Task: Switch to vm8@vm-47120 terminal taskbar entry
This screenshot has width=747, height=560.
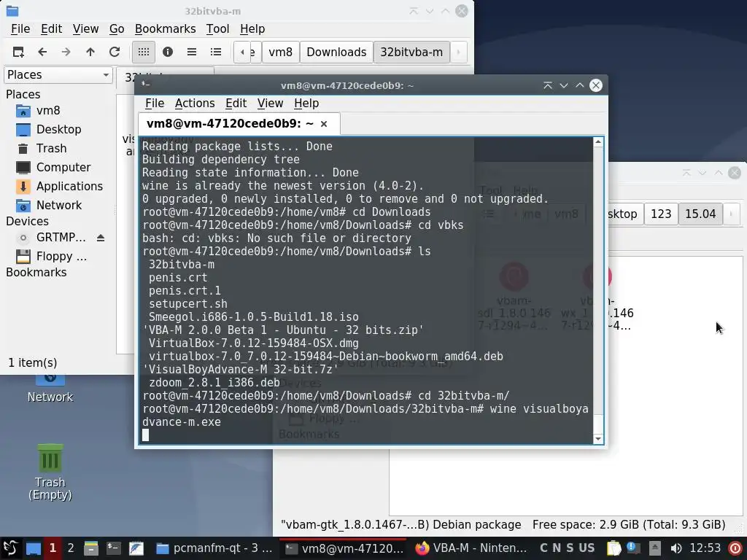Action: click(344, 548)
